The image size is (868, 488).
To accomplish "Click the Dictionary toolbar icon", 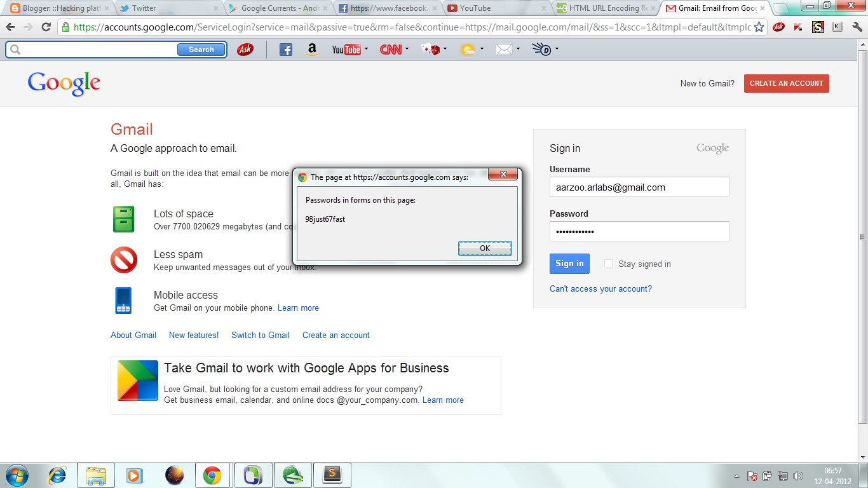I will (542, 50).
